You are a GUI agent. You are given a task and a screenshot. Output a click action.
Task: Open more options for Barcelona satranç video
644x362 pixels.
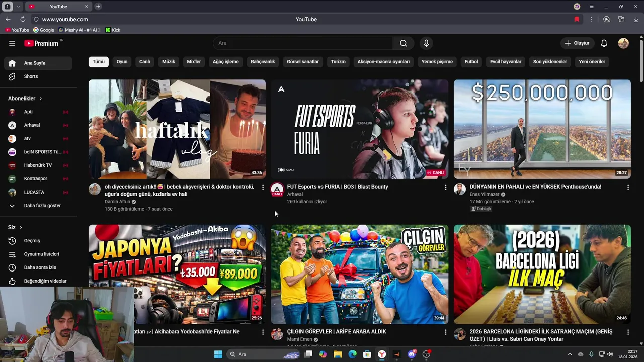click(628, 332)
